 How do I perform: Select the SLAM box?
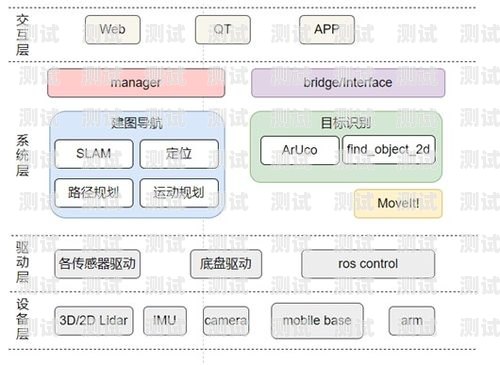[x=94, y=154]
